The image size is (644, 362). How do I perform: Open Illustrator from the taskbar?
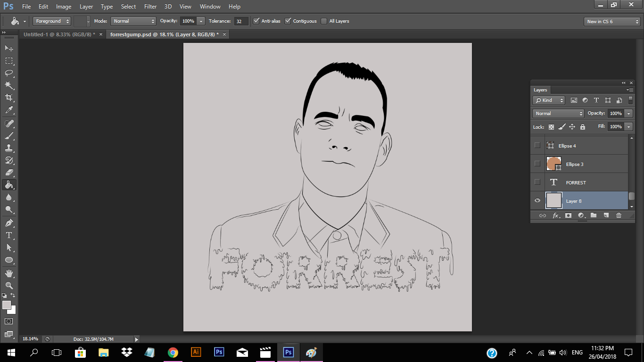tap(196, 352)
